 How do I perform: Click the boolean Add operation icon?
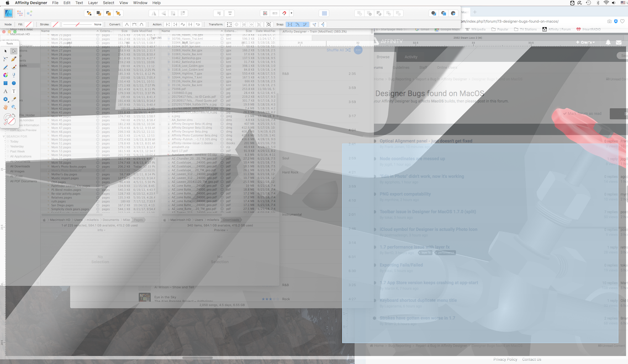point(359,13)
